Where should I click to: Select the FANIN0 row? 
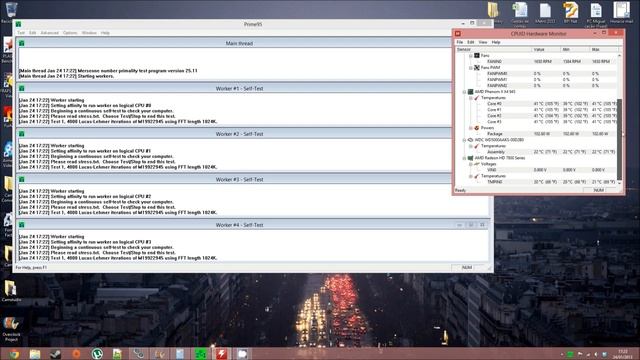536,61
